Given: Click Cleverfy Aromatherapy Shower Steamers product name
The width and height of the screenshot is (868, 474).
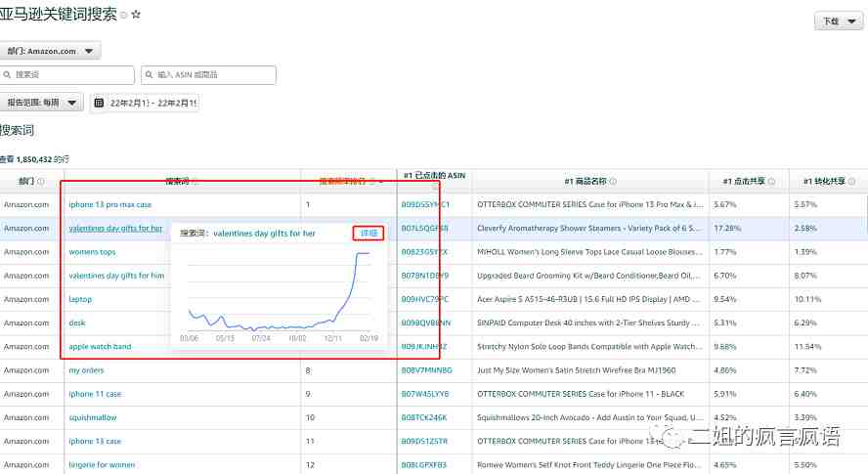Looking at the screenshot, I should (589, 228).
